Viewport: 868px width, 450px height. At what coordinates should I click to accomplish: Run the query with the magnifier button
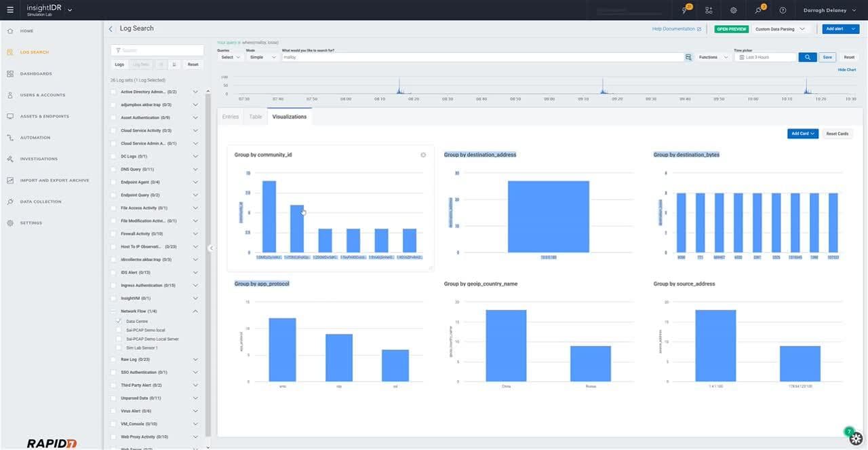click(x=807, y=58)
